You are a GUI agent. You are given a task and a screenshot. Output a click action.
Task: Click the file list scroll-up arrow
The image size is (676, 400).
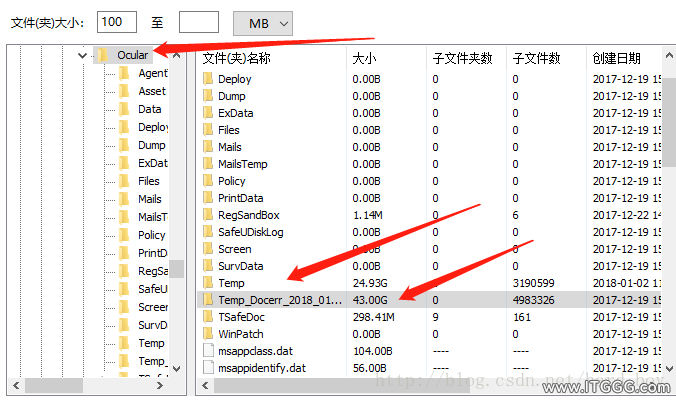[x=669, y=55]
